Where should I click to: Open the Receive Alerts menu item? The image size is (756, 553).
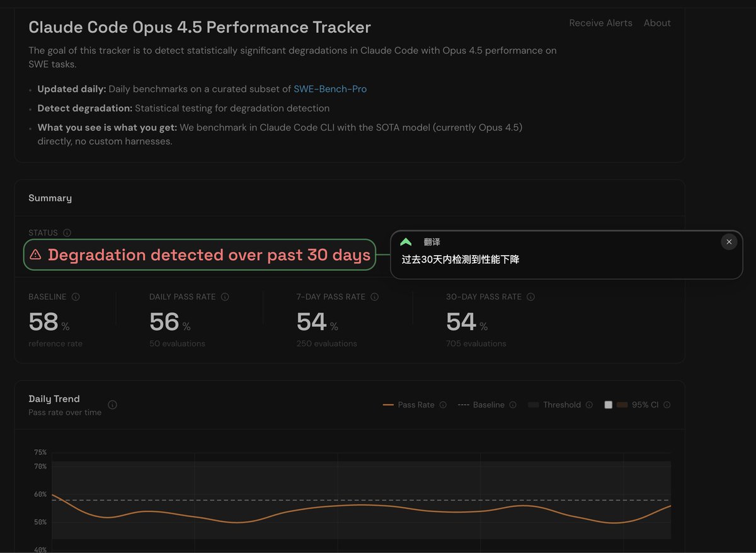600,23
